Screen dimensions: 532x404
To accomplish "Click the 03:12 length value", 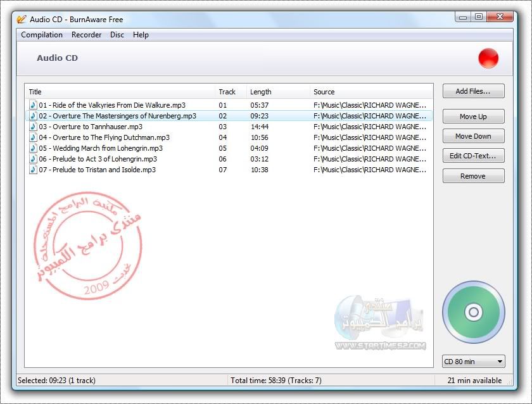I will pyautogui.click(x=260, y=159).
